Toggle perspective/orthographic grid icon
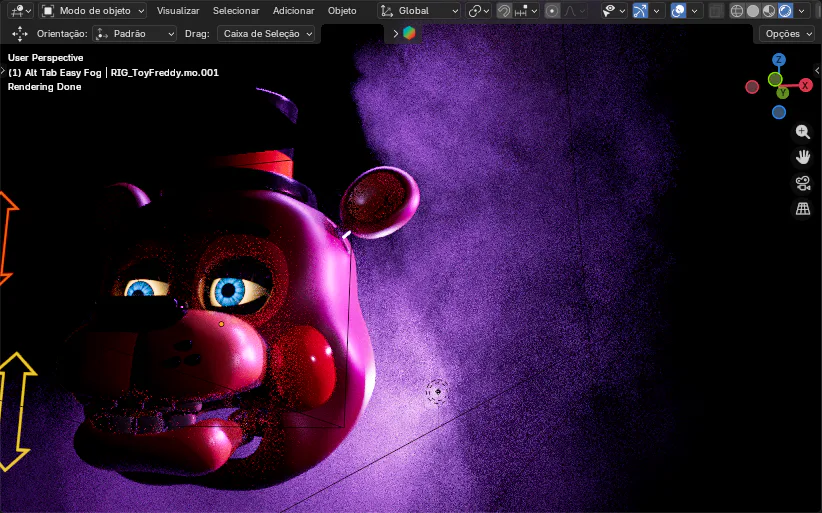The image size is (822, 513). pos(803,209)
